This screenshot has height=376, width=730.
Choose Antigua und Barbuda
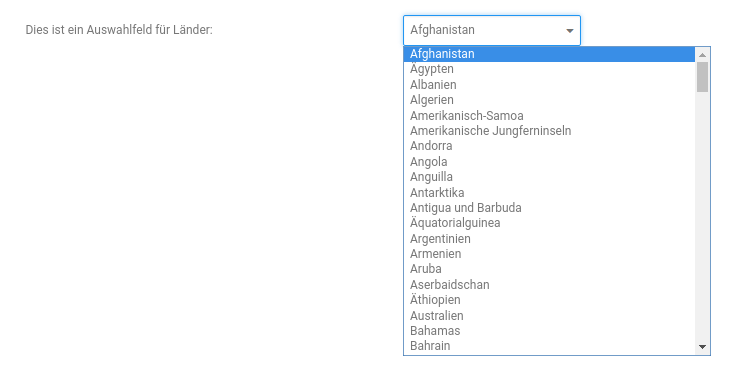549,208
